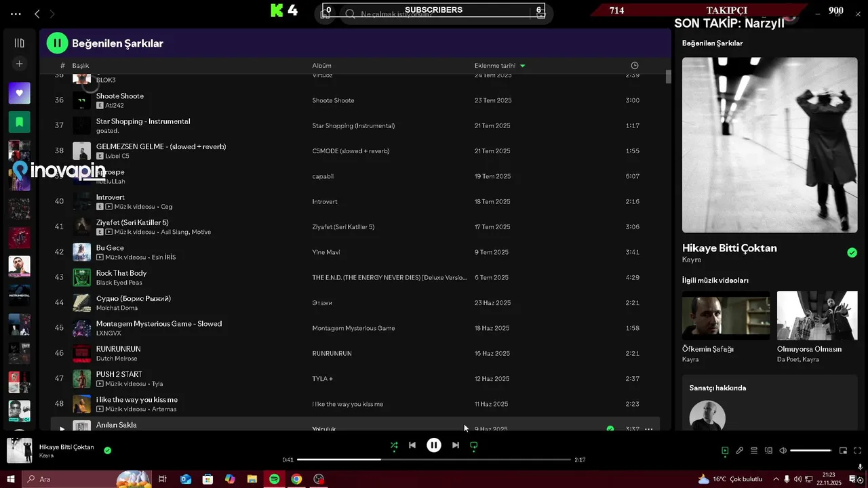Click the search field magnifier icon
The height and width of the screenshot is (488, 868).
[350, 14]
